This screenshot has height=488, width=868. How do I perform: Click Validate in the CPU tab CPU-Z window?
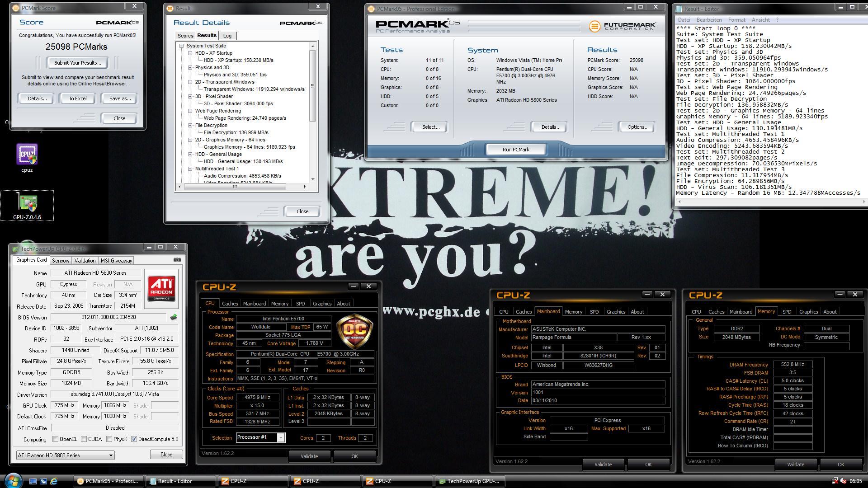[x=309, y=456]
